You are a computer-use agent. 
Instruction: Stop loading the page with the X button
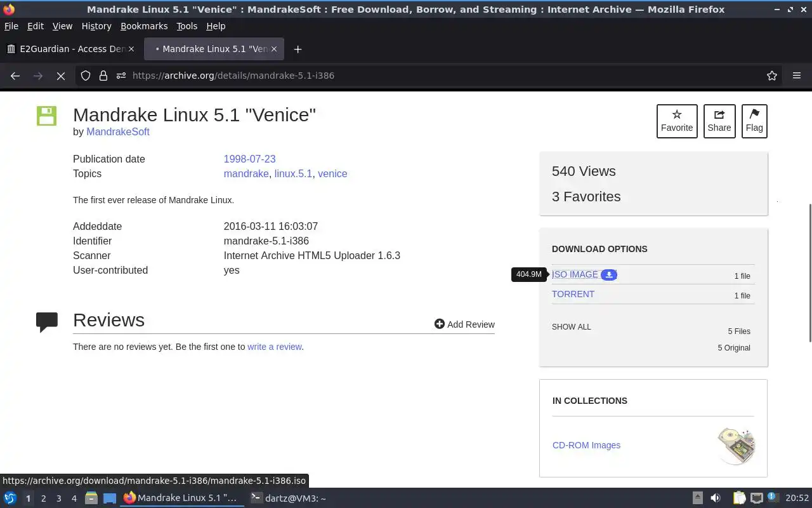[61, 76]
